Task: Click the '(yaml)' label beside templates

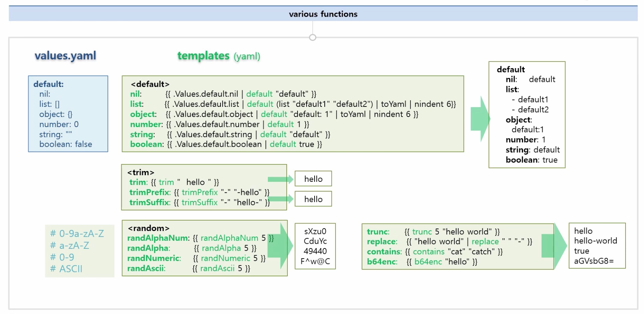Action: pyautogui.click(x=247, y=56)
